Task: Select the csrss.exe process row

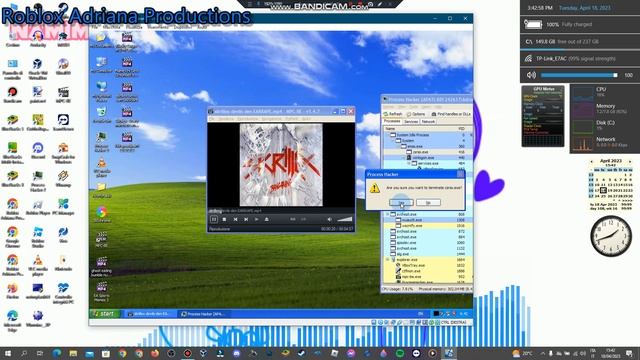Action: point(427,152)
